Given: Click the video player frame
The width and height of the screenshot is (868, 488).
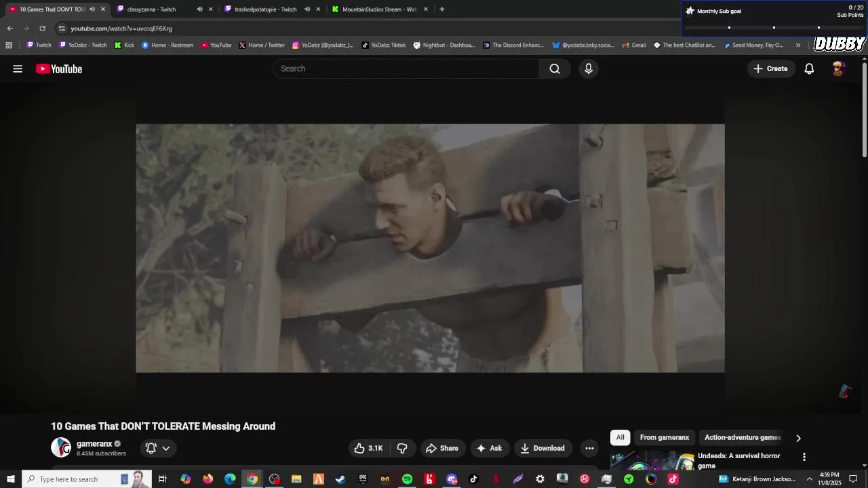Looking at the screenshot, I should point(430,248).
